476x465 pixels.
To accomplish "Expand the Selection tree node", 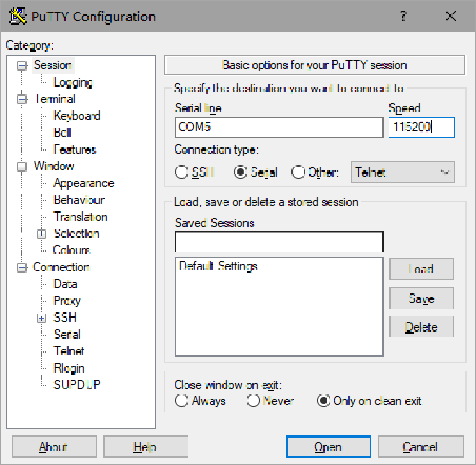I will (42, 234).
